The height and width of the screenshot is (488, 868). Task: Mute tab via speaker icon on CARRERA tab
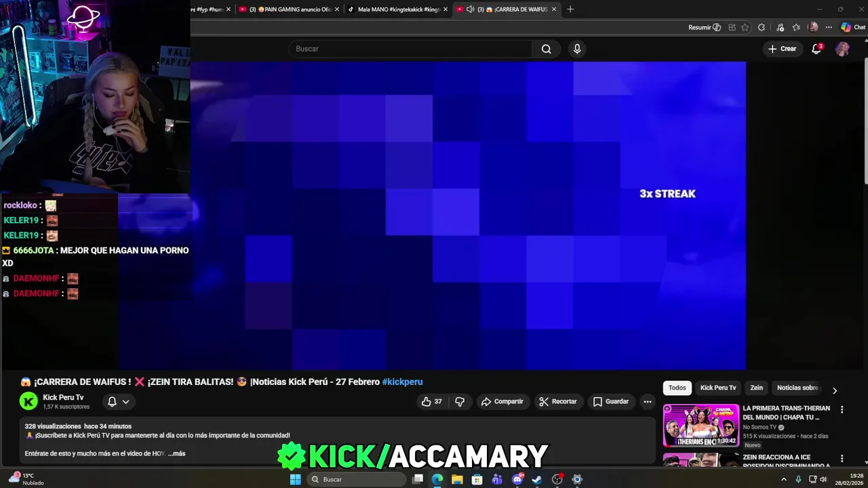(x=470, y=9)
